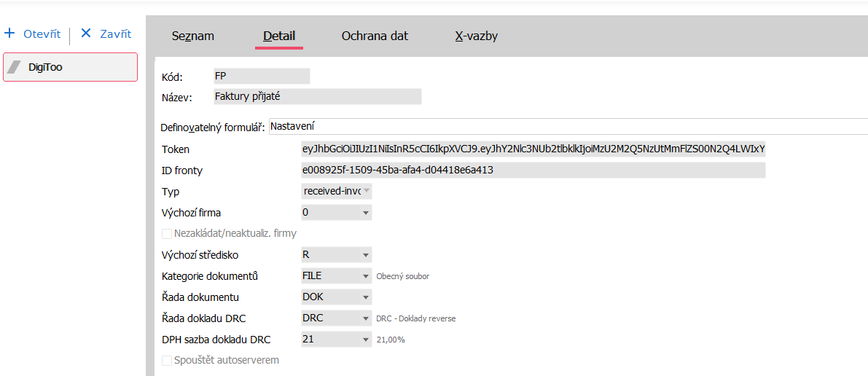Click the DigiToo item icon
Image resolution: width=868 pixels, height=376 pixels.
(14, 67)
